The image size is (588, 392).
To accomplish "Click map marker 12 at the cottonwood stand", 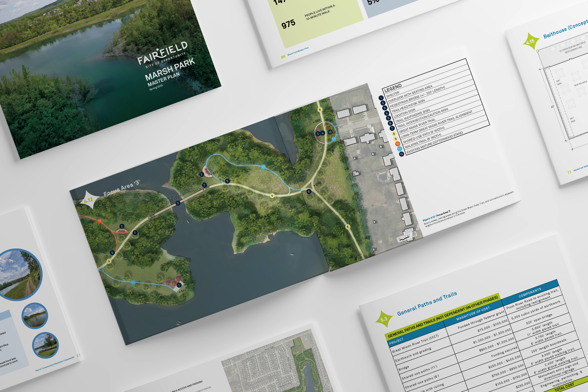I will pyautogui.click(x=330, y=132).
